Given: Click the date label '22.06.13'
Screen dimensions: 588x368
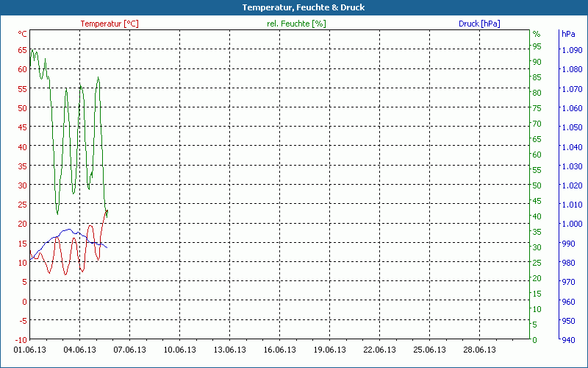Looking at the screenshot, I should pyautogui.click(x=379, y=350).
